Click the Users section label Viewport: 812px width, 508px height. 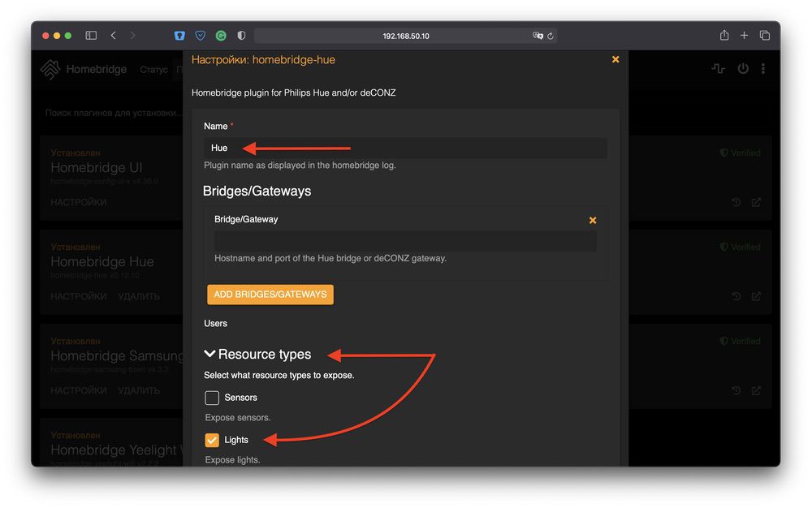(x=215, y=323)
